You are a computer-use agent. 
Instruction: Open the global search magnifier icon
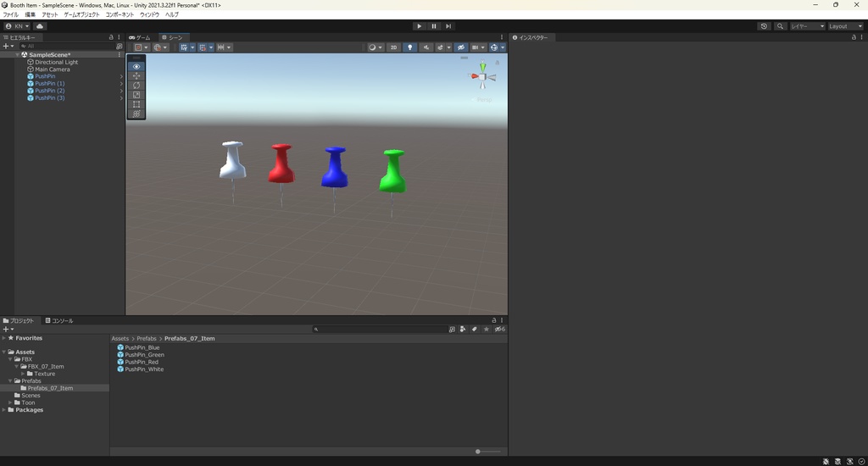tap(780, 26)
